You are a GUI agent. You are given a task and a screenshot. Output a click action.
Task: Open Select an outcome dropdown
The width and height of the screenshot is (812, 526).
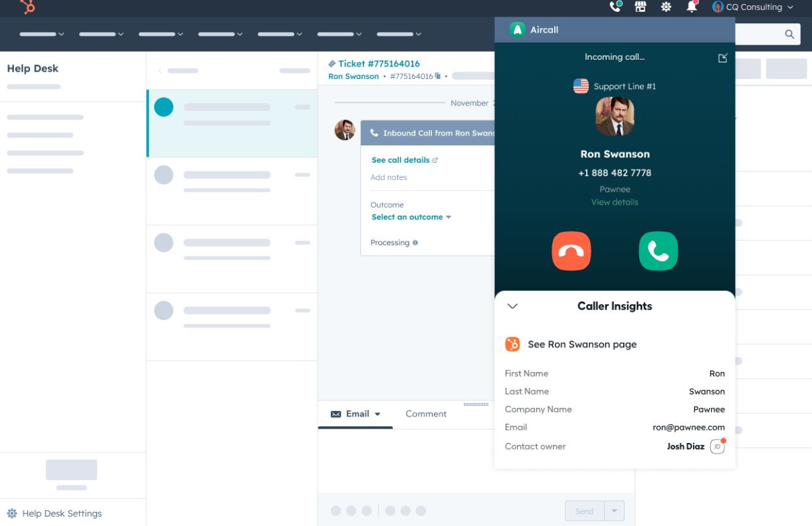click(x=411, y=217)
